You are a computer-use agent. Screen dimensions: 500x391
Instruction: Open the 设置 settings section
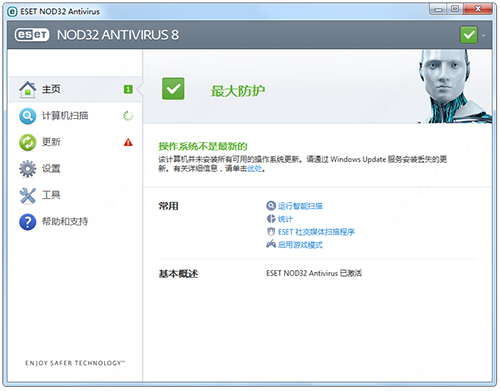[75, 168]
